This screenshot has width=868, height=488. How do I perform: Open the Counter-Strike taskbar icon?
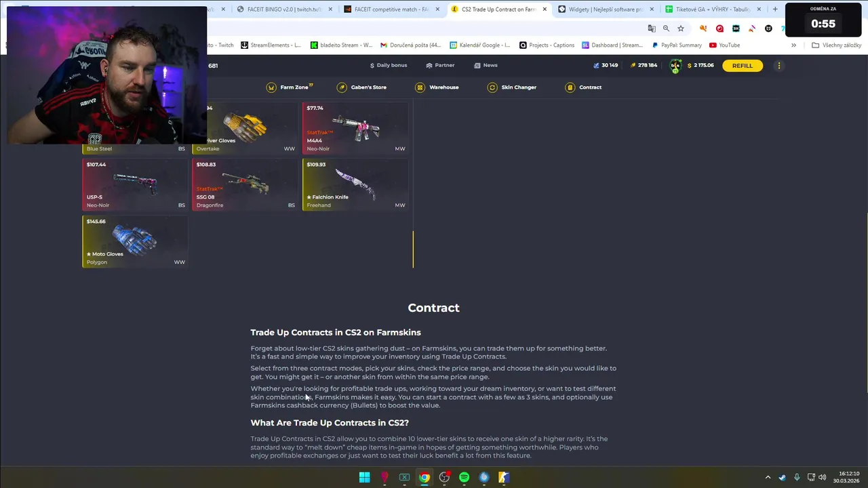(504, 477)
